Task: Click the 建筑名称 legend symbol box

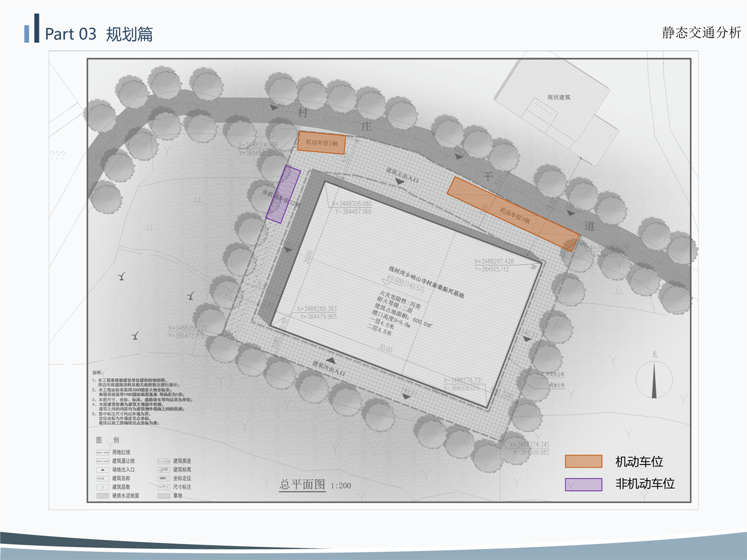Action: pos(102,478)
